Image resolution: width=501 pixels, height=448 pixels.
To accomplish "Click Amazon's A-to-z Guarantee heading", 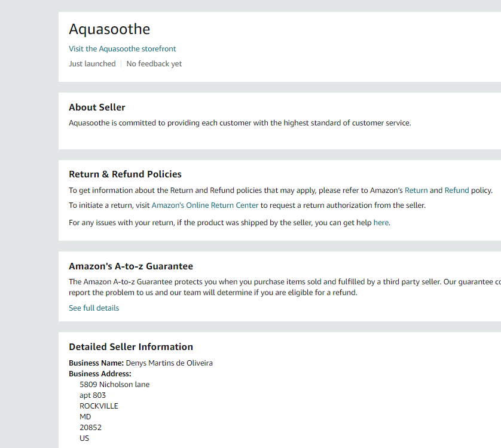I will pos(131,266).
